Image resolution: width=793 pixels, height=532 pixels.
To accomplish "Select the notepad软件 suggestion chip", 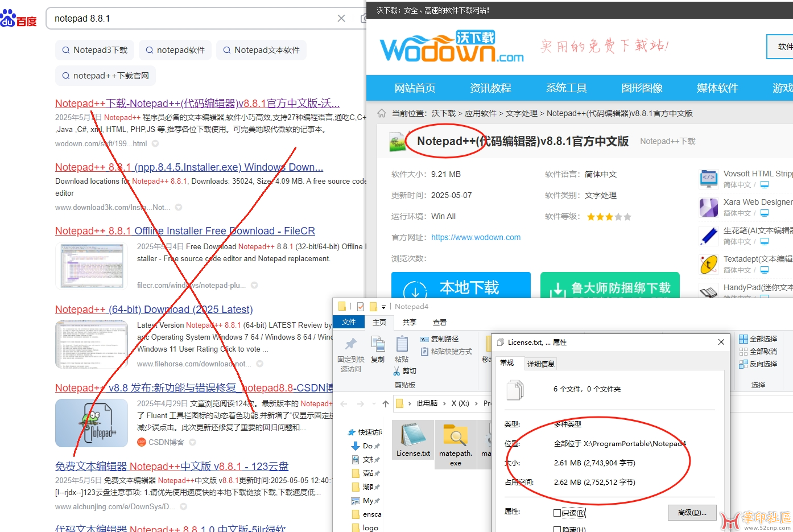I will [175, 50].
